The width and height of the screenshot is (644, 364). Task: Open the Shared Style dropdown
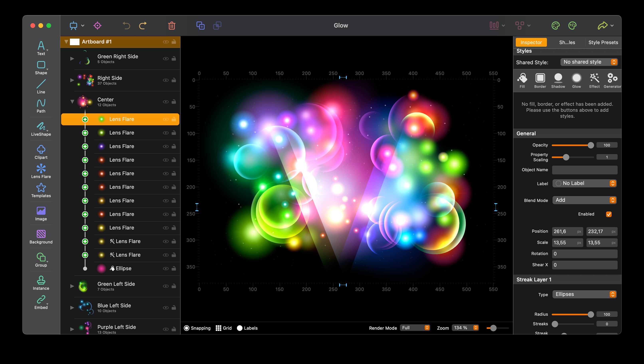(x=589, y=62)
